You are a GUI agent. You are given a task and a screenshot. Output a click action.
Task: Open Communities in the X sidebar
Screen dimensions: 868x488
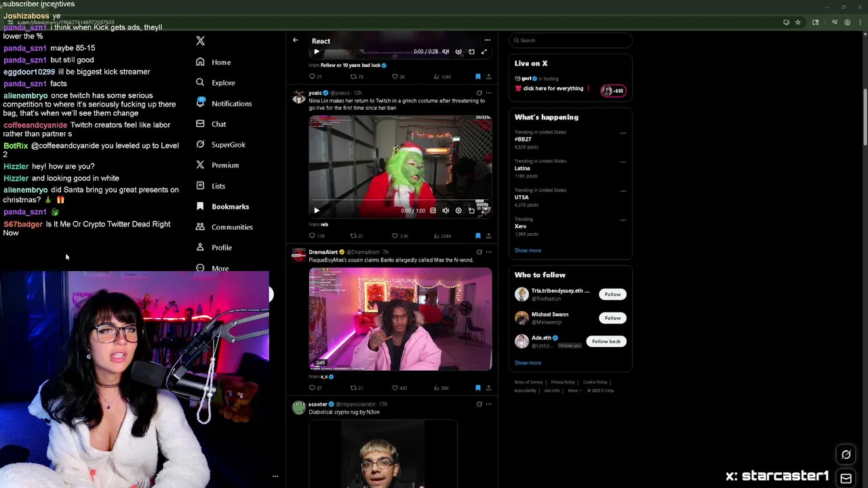tap(224, 227)
